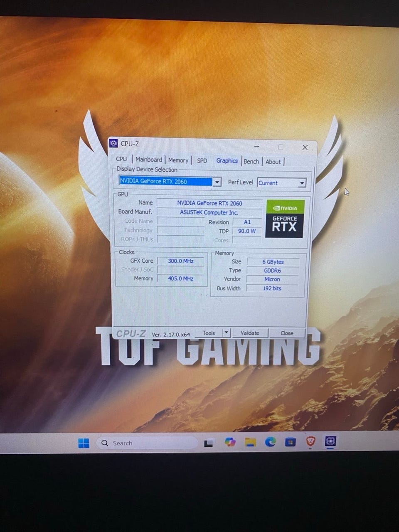The image size is (399, 532).
Task: Click the CPU-Z taskbar icon
Action: click(330, 441)
